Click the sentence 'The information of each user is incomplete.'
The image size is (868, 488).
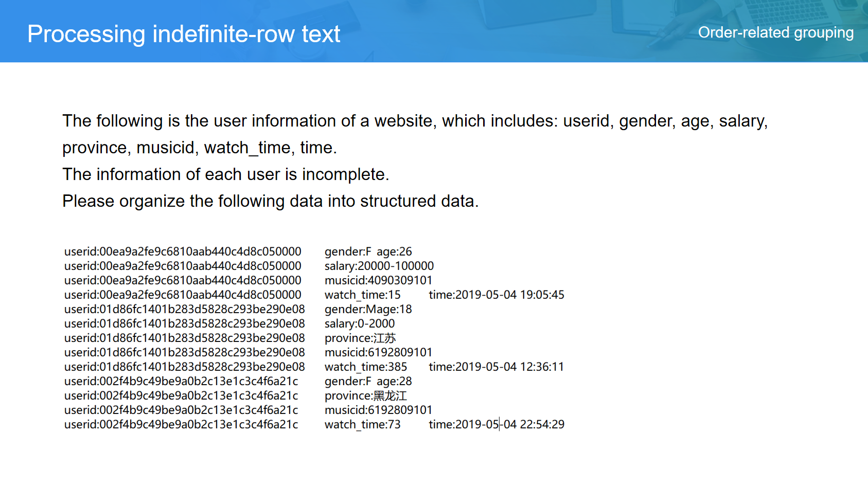click(x=225, y=174)
